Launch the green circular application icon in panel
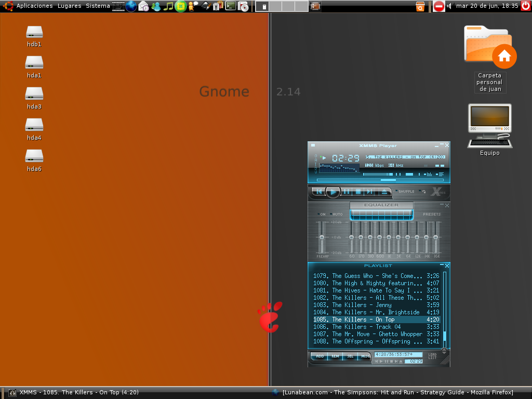The width and height of the screenshot is (532, 399). click(x=180, y=6)
